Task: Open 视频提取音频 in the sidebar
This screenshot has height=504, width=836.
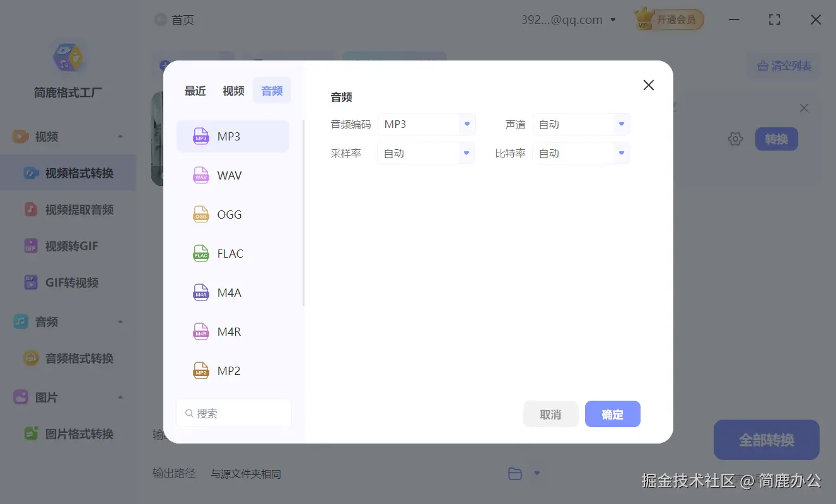Action: [68, 210]
